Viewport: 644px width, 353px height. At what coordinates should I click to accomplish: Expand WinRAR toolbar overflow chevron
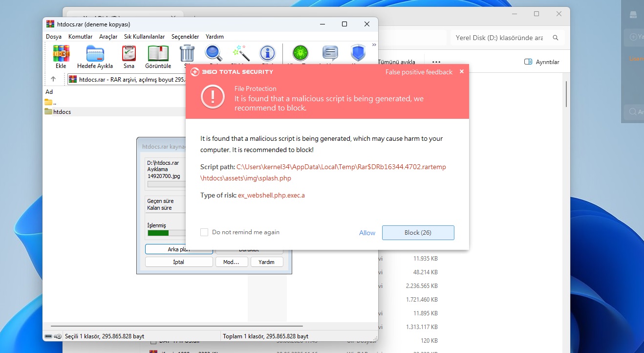(374, 45)
